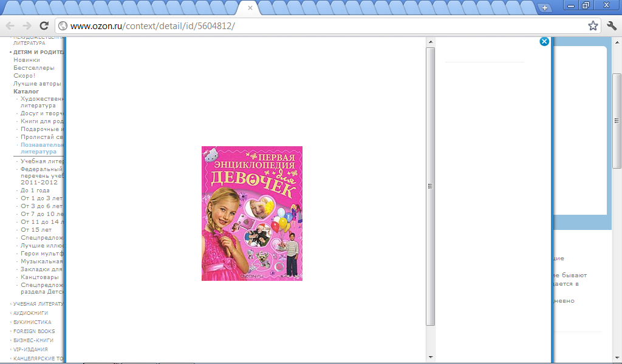Open the ДЕТЯМ И РОДИТЕЛЯМ section
The width and height of the screenshot is (622, 364).
tap(38, 52)
